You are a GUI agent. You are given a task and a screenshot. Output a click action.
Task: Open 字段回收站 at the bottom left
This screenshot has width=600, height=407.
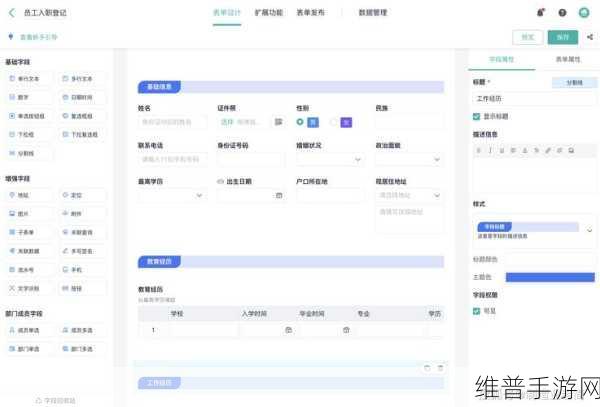point(56,400)
